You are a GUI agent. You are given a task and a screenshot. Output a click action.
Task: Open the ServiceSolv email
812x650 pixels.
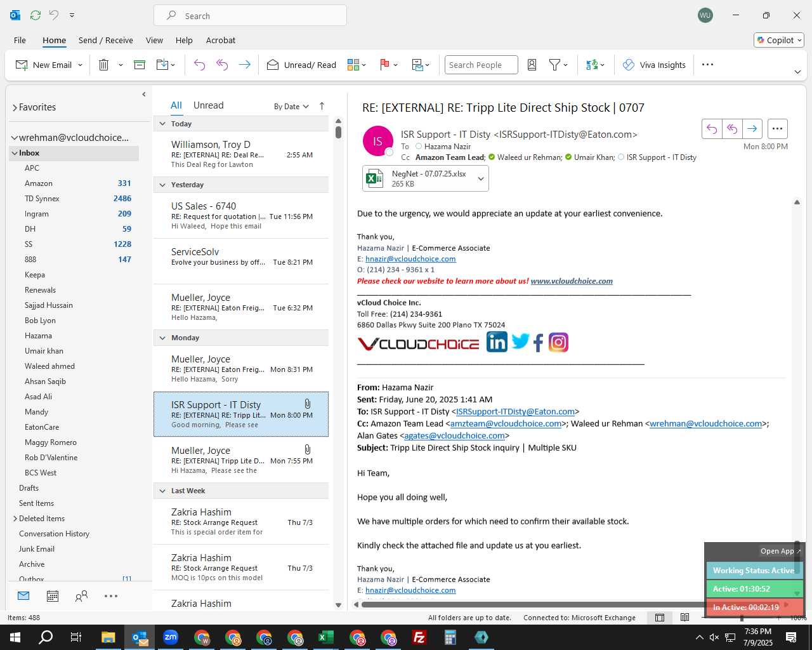pos(241,261)
